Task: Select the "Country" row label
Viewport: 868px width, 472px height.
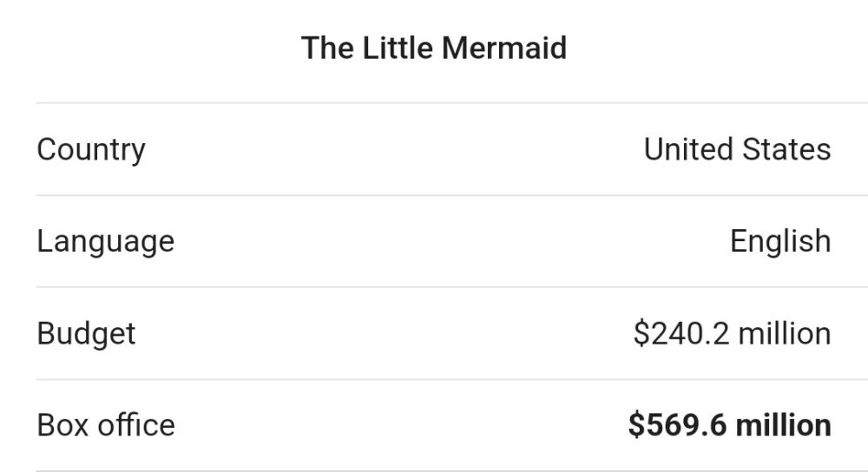Action: click(x=91, y=150)
